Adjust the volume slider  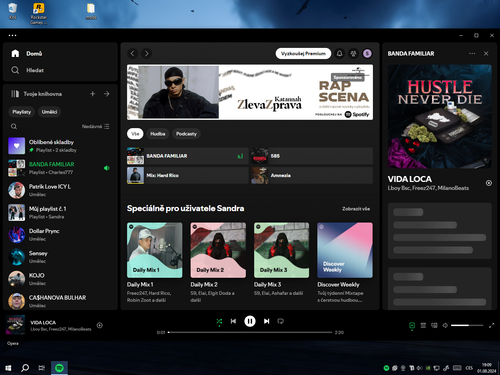pos(467,325)
